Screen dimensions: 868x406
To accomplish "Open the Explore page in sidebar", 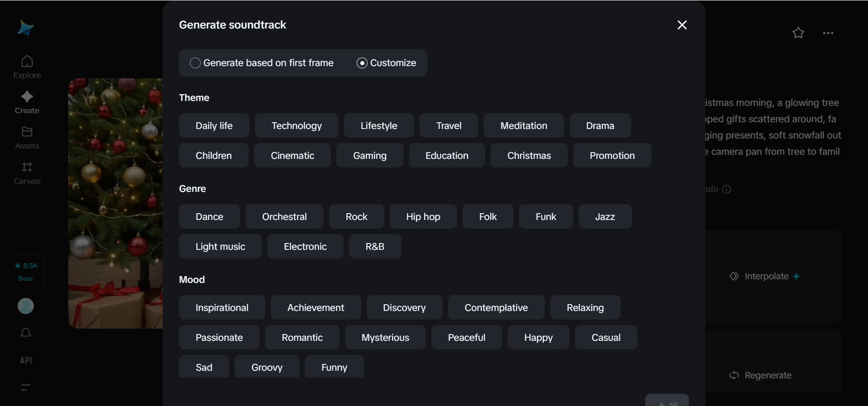I will (27, 67).
